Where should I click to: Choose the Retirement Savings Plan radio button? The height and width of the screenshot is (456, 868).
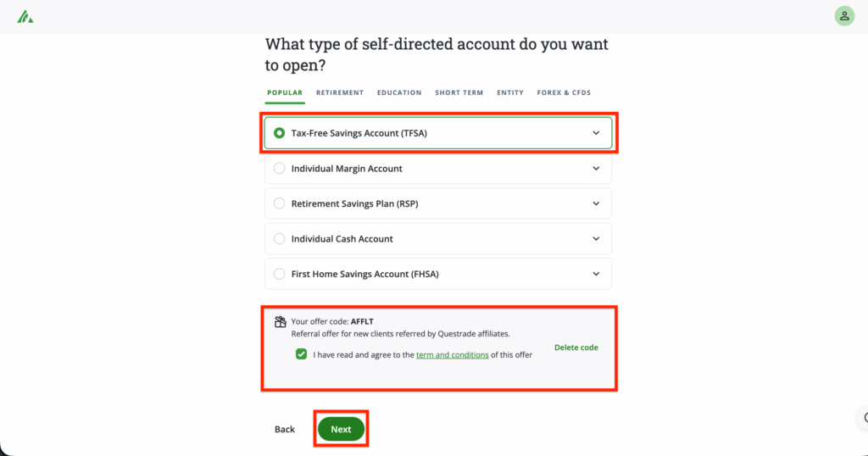point(280,204)
